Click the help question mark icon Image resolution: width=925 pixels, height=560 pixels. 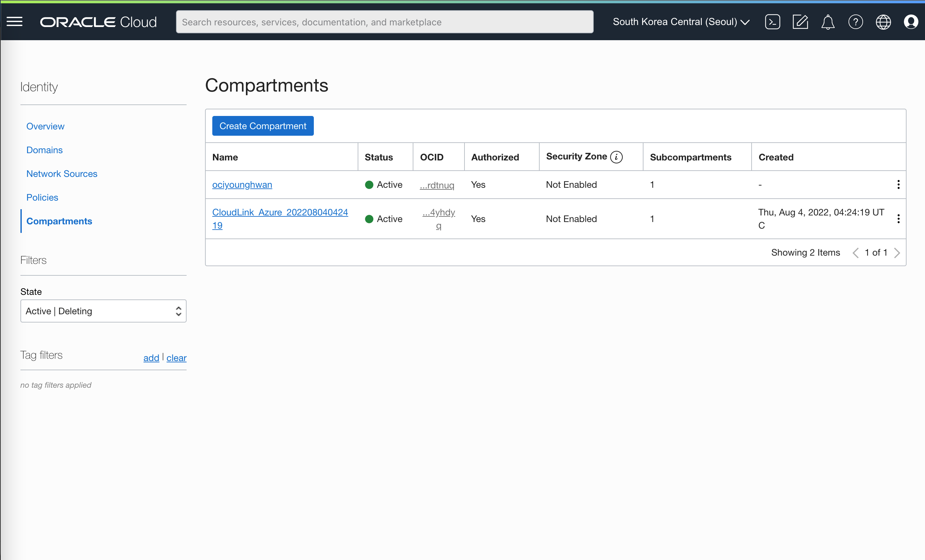(856, 22)
